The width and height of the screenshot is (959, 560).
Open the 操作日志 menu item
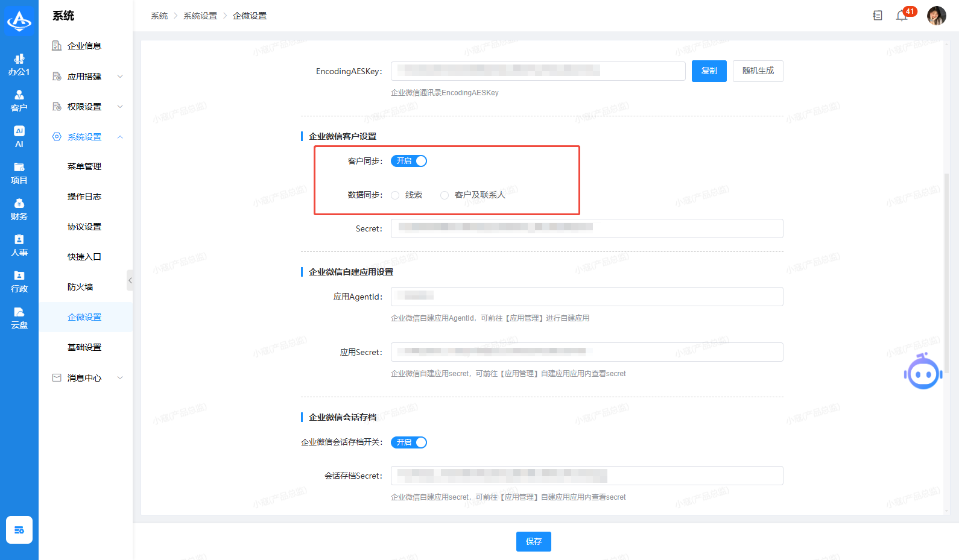[x=86, y=197]
